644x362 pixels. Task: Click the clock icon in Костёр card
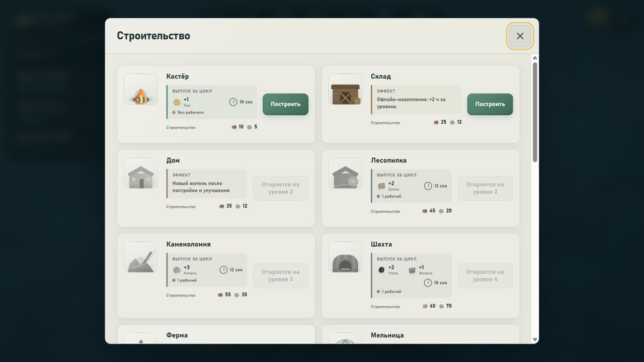[x=233, y=102]
